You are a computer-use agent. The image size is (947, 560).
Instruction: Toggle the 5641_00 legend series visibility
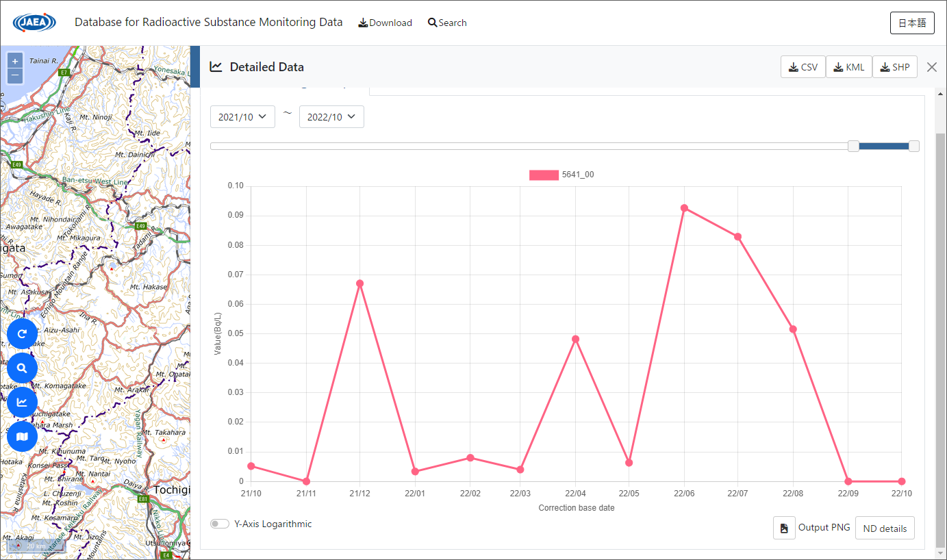[544, 175]
